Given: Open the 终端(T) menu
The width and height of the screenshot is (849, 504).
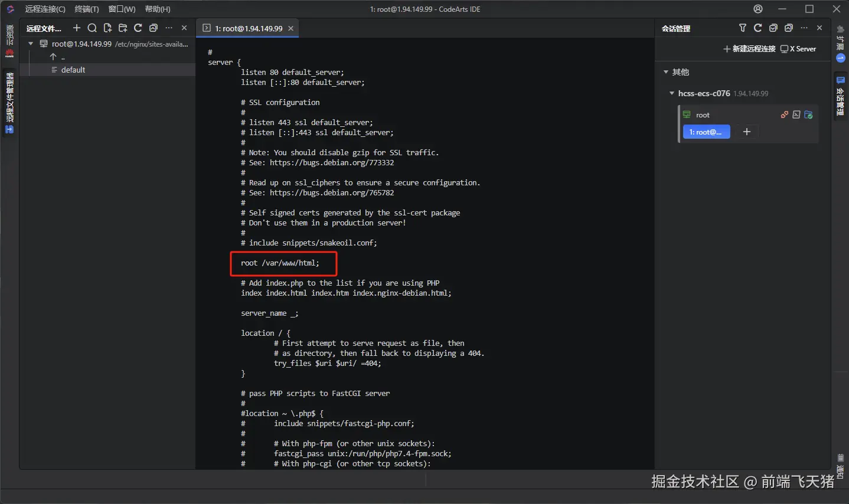Looking at the screenshot, I should [x=86, y=9].
